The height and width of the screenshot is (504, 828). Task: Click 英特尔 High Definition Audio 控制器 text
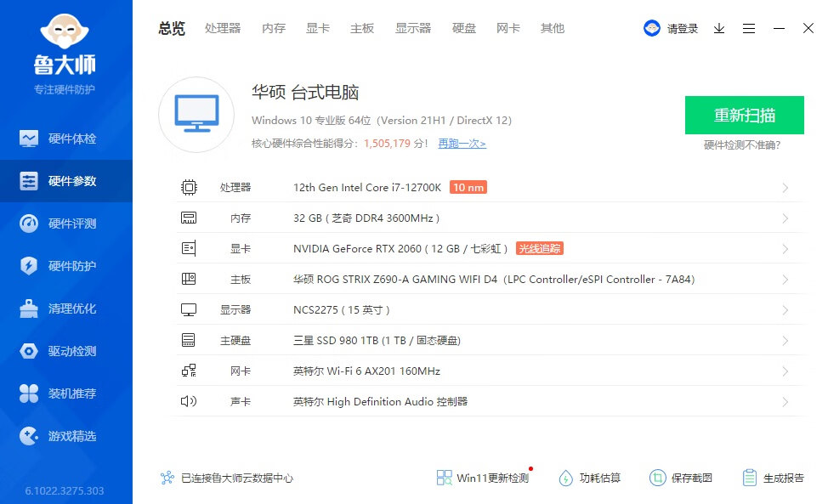click(x=380, y=402)
